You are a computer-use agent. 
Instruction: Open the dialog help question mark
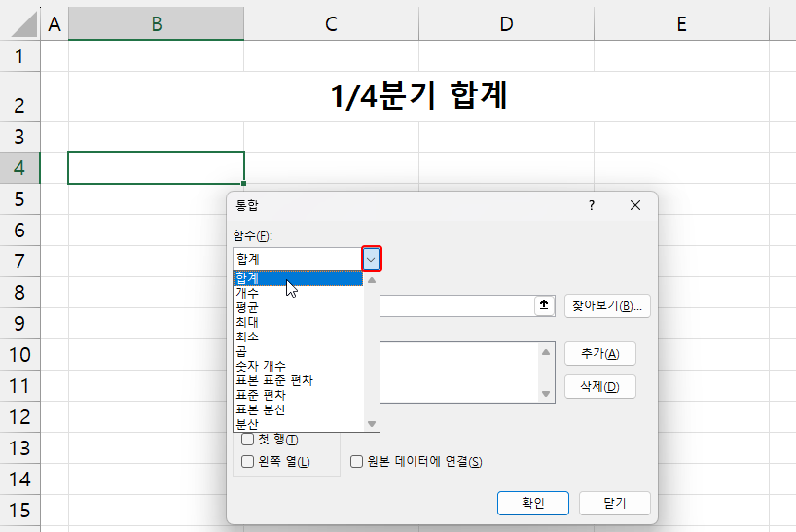pos(592,205)
